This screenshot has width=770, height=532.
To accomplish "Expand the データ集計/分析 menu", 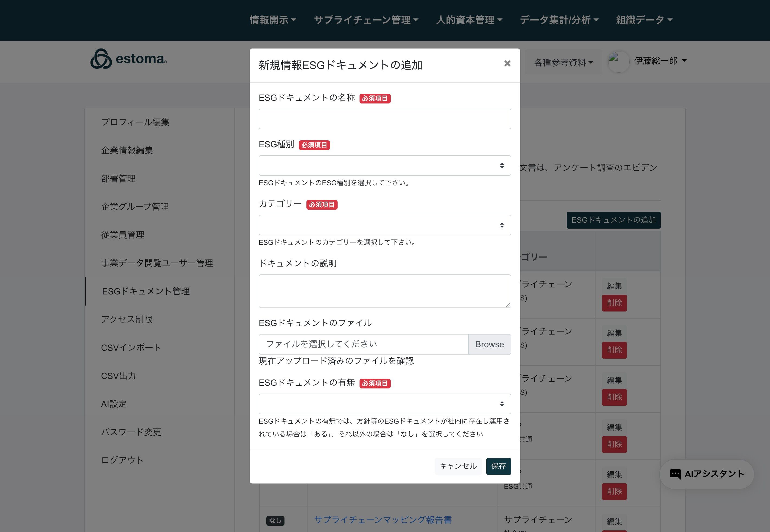I will tap(559, 20).
